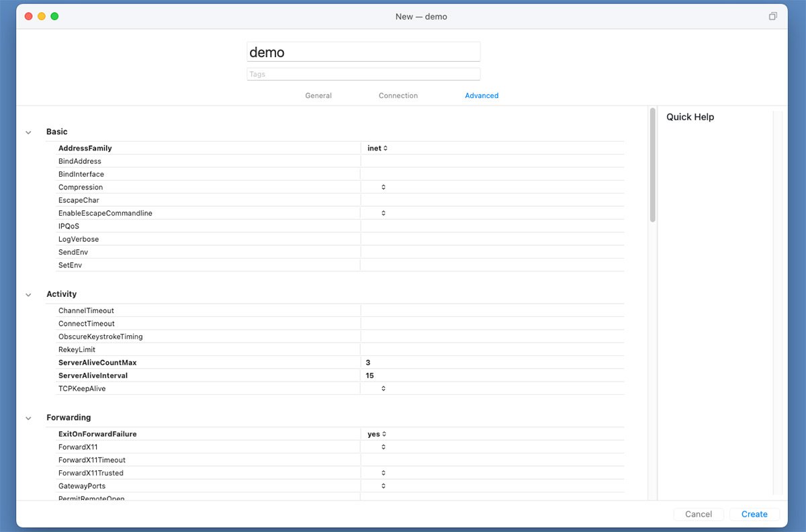Viewport: 806px width, 532px height.
Task: Open the GatewayPorts dropdown
Action: (383, 486)
